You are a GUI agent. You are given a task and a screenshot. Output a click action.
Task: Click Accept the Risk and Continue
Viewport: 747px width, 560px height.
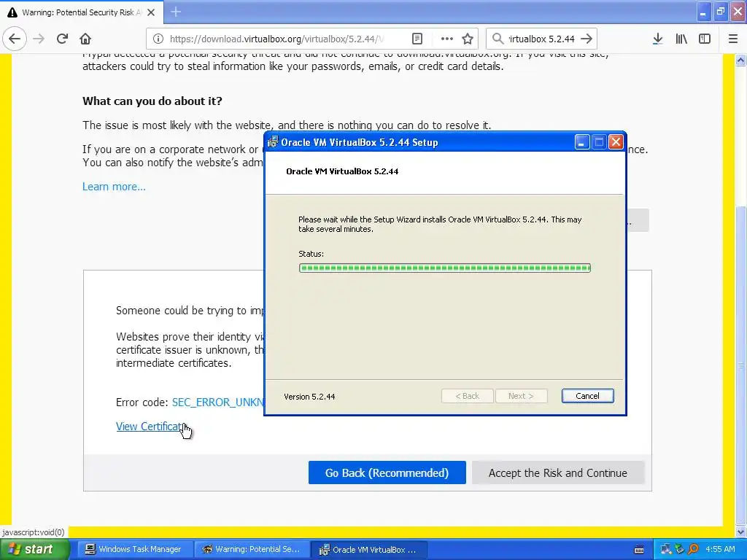pos(558,472)
